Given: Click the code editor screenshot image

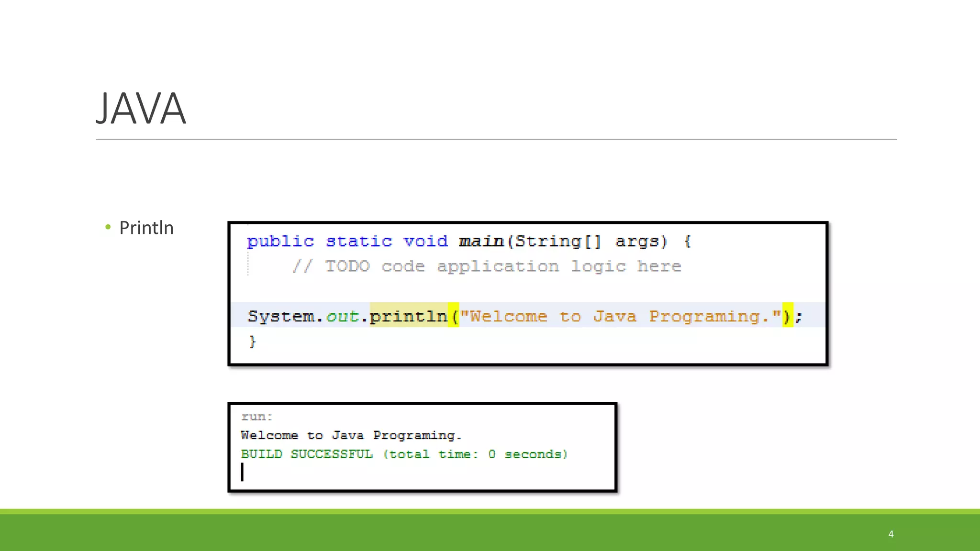Looking at the screenshot, I should tap(528, 294).
